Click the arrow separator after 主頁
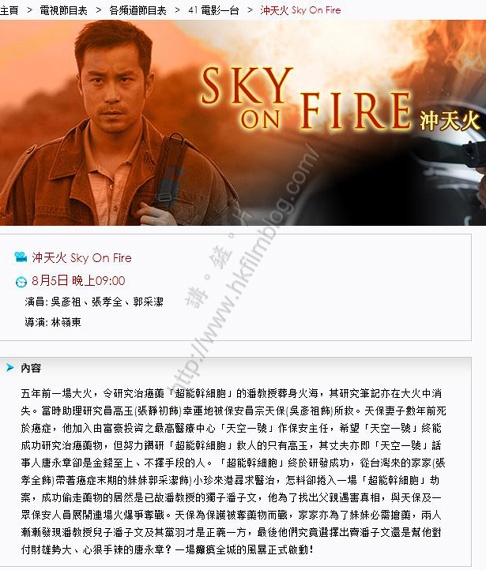This screenshot has height=570, width=486. tap(29, 10)
